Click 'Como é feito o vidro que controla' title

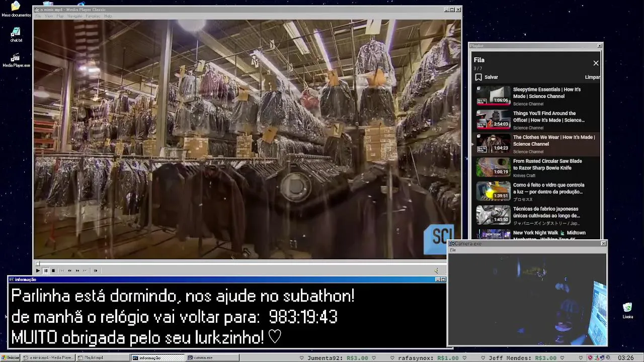tap(549, 188)
